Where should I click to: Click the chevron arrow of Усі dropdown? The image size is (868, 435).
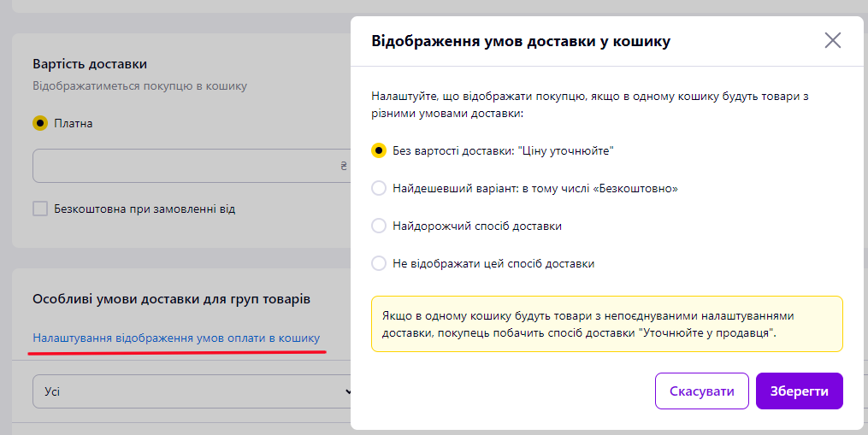(x=348, y=391)
